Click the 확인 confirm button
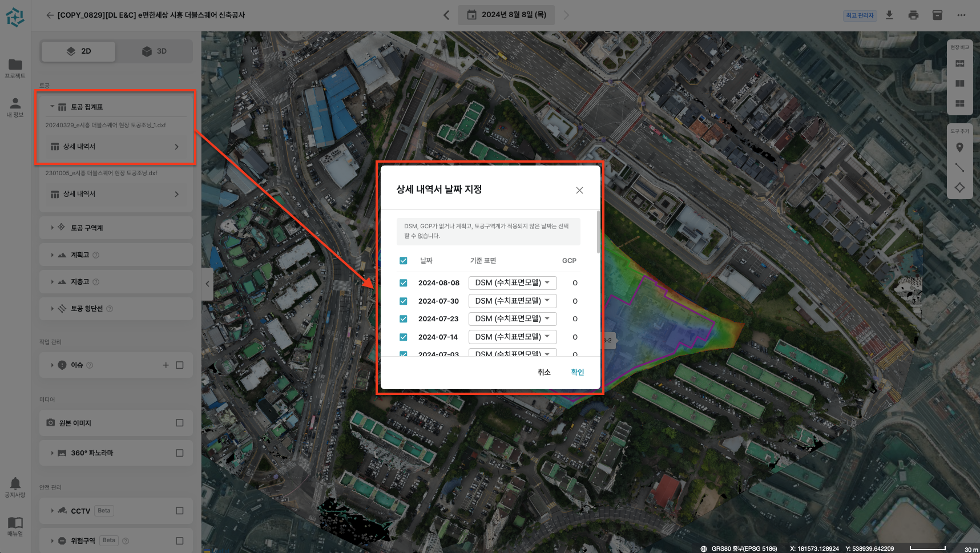Viewport: 980px width, 553px height. 577,372
